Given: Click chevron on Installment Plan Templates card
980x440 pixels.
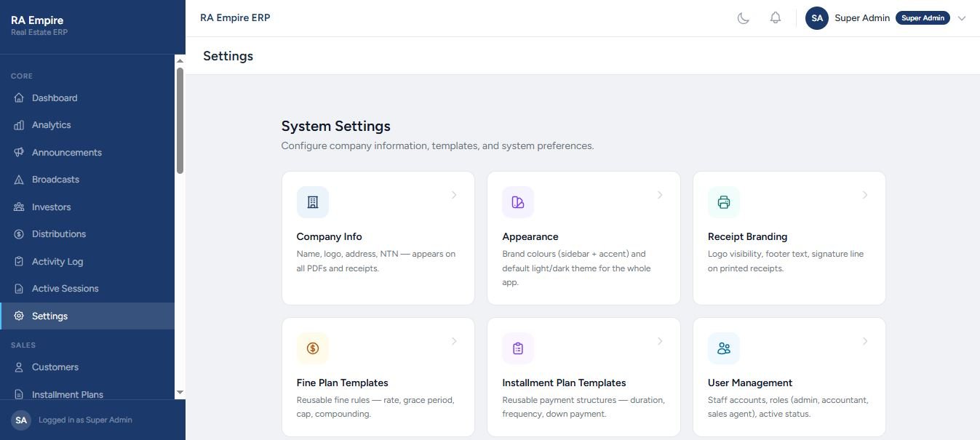Looking at the screenshot, I should (660, 341).
